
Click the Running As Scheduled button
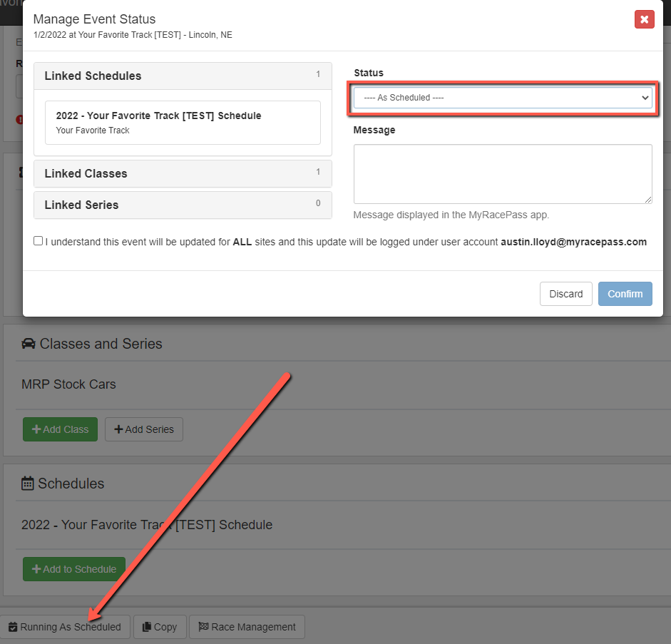(x=65, y=627)
